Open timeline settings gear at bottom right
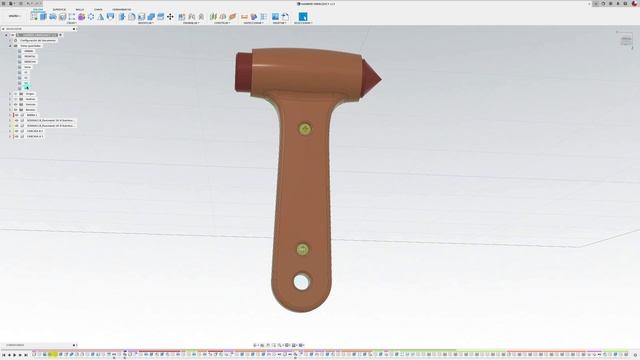This screenshot has width=640, height=360. tap(635, 355)
